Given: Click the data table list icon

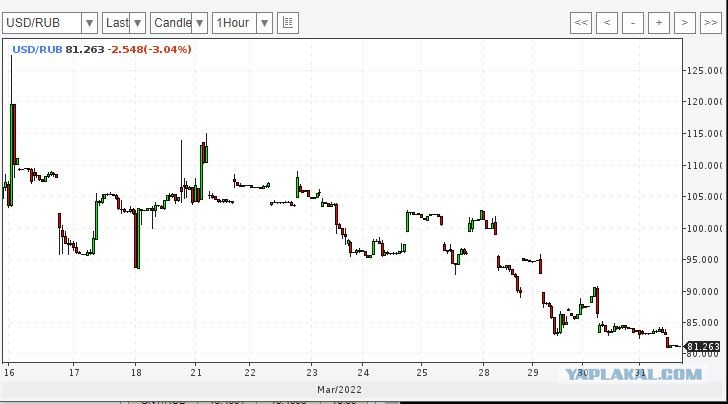Looking at the screenshot, I should 288,23.
